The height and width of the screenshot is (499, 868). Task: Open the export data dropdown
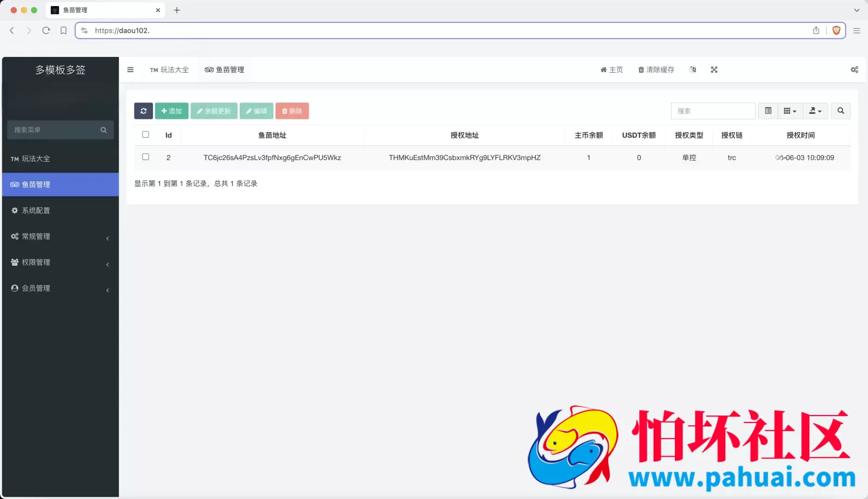point(815,111)
